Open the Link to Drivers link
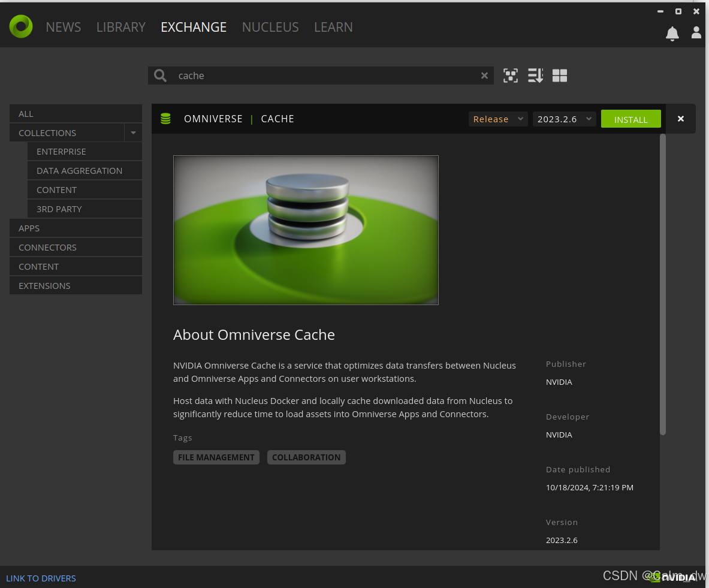The height and width of the screenshot is (588, 709). (x=41, y=578)
